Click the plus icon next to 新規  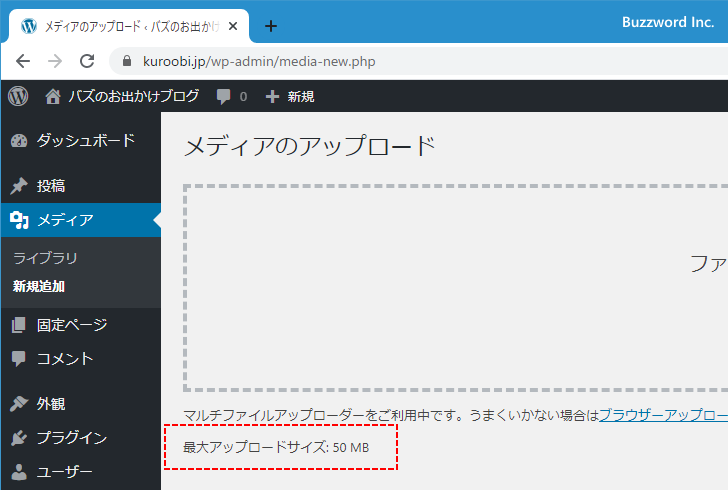click(272, 97)
